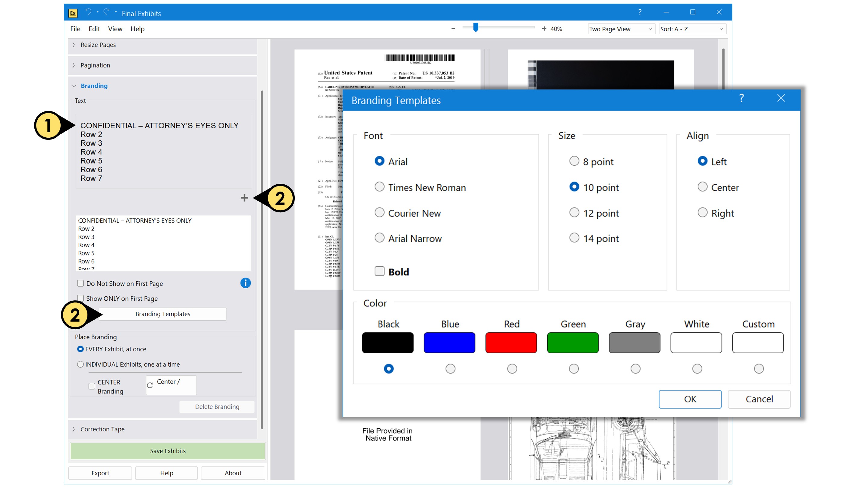868x488 pixels.
Task: Click the redo arrow in title bar
Action: 106,12
